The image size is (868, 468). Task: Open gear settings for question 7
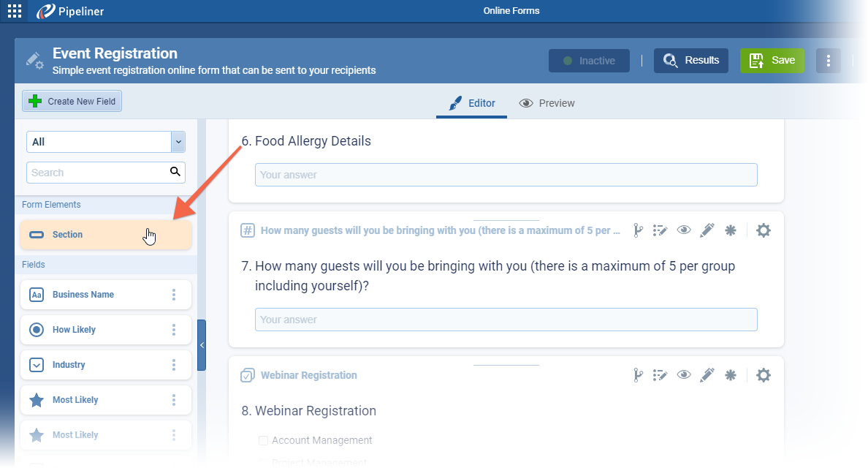coord(764,230)
